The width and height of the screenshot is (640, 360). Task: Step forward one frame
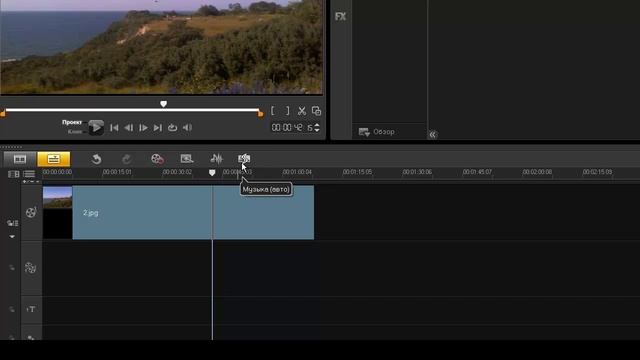pos(143,128)
